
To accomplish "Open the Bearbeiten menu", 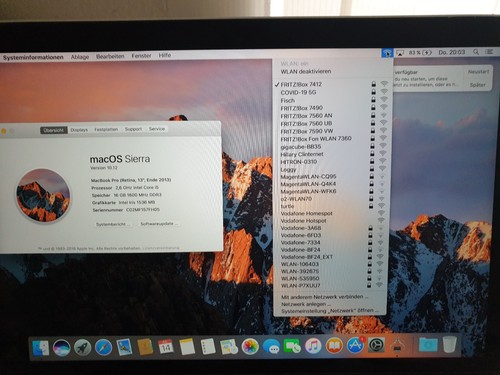I will [x=110, y=56].
